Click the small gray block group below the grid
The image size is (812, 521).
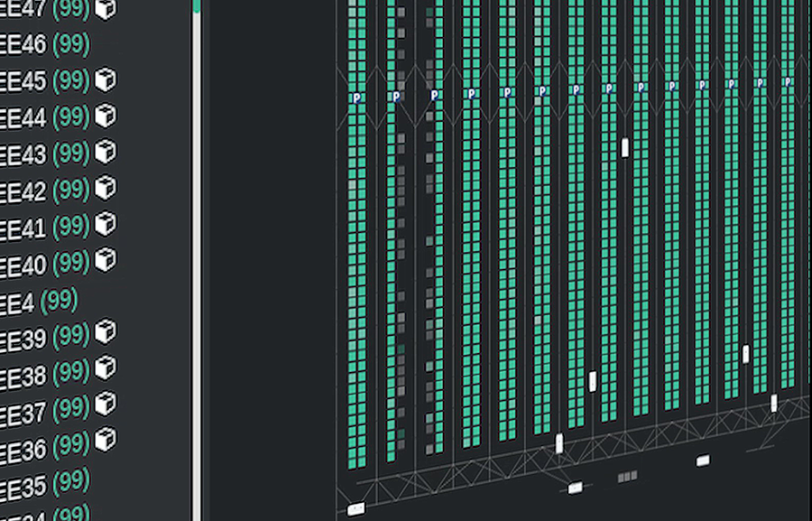tap(628, 475)
